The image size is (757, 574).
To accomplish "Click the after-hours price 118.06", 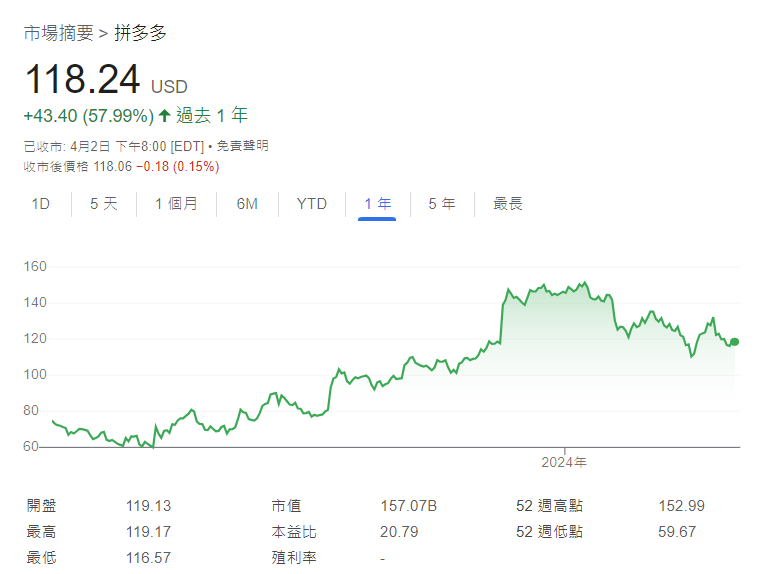I will coord(112,167).
